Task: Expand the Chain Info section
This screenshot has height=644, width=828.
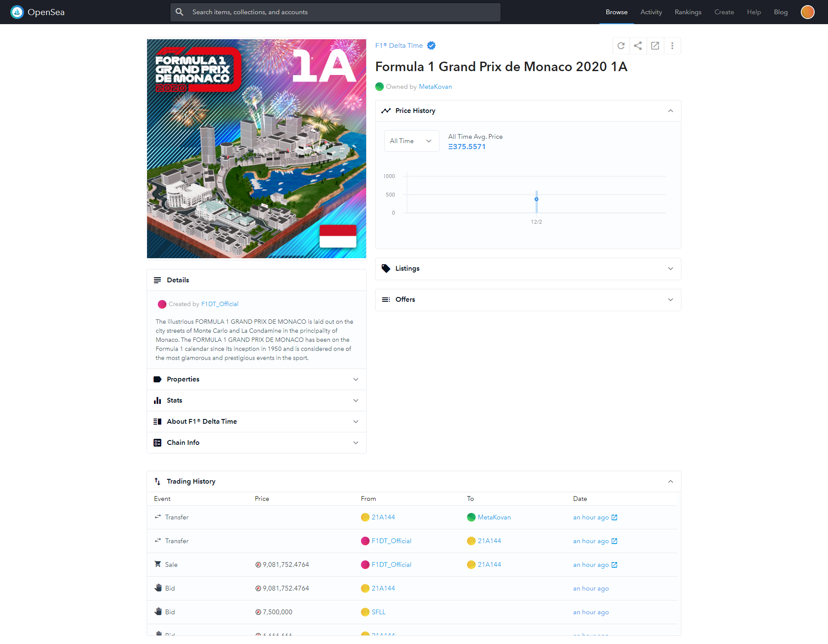Action: pos(356,443)
